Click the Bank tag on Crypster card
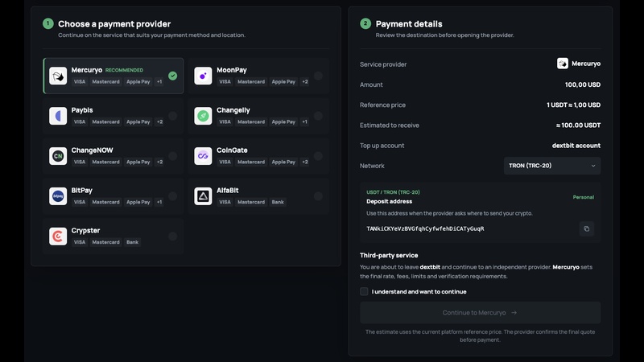The image size is (644, 362). click(x=132, y=242)
